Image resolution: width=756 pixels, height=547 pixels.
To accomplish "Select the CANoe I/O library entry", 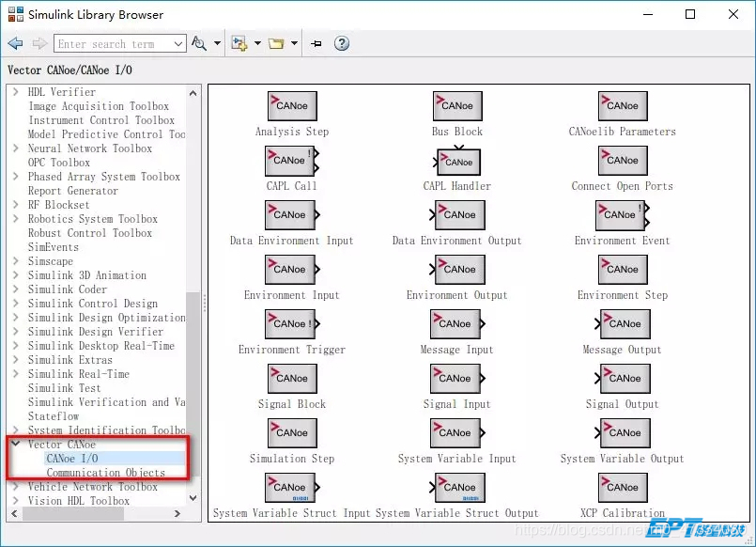I will 72,459.
